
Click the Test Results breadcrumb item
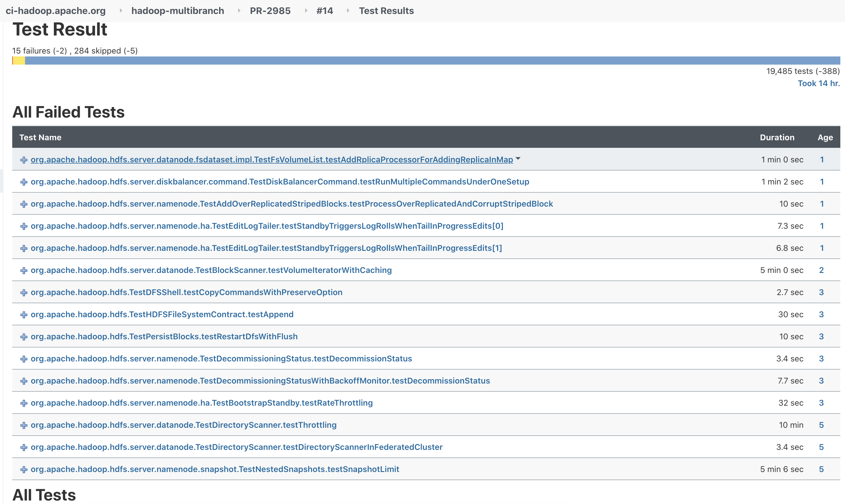[386, 11]
